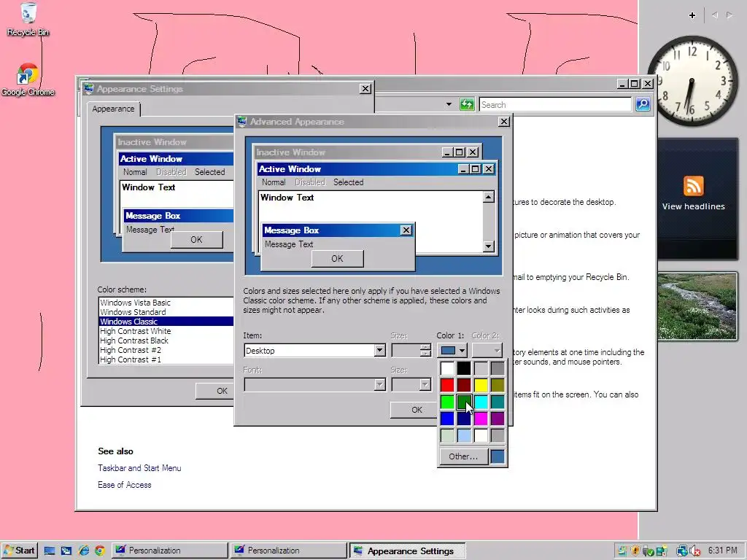Pick the cyan color swatch
Image resolution: width=747 pixels, height=560 pixels.
tap(481, 402)
